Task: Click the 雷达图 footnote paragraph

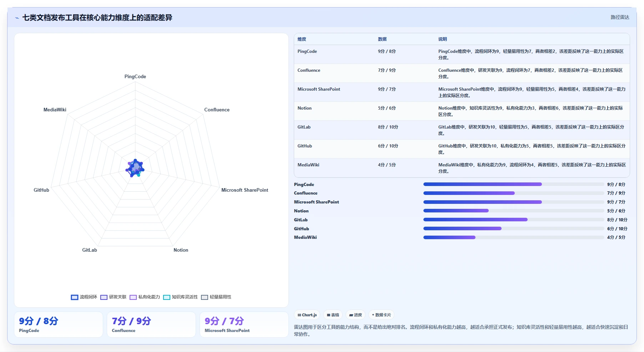Action: [461, 331]
